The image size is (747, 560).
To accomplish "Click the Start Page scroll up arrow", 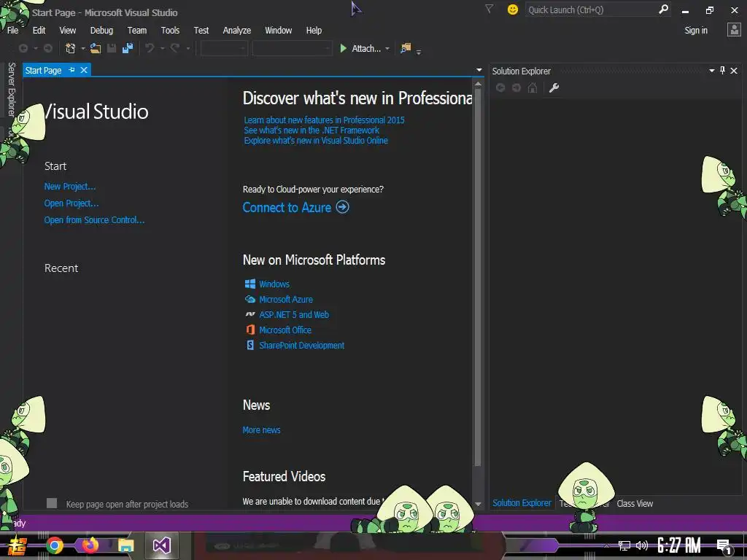I will 478,84.
